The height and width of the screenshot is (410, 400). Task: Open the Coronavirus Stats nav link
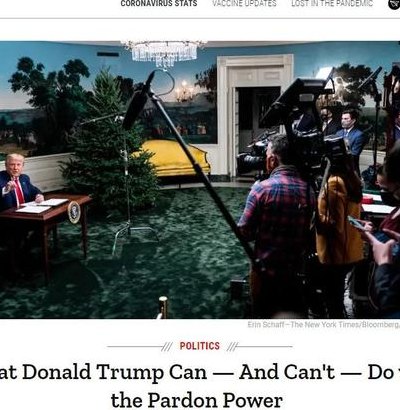point(159,4)
